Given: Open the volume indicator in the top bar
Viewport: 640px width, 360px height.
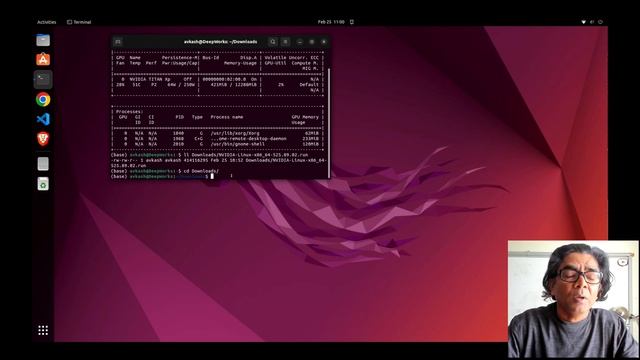Looking at the screenshot, I should [x=592, y=22].
